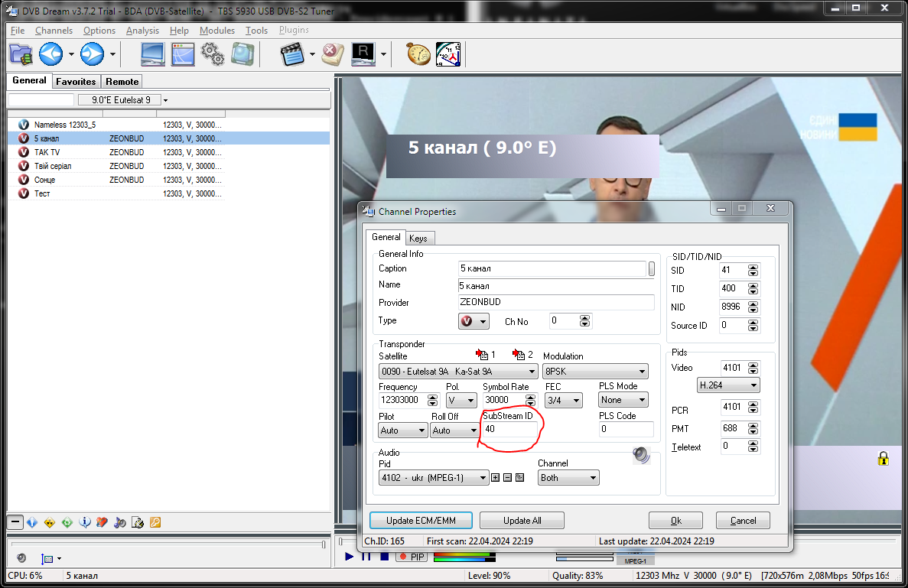908x588 pixels.
Task: Open the Channels menu
Action: [54, 30]
